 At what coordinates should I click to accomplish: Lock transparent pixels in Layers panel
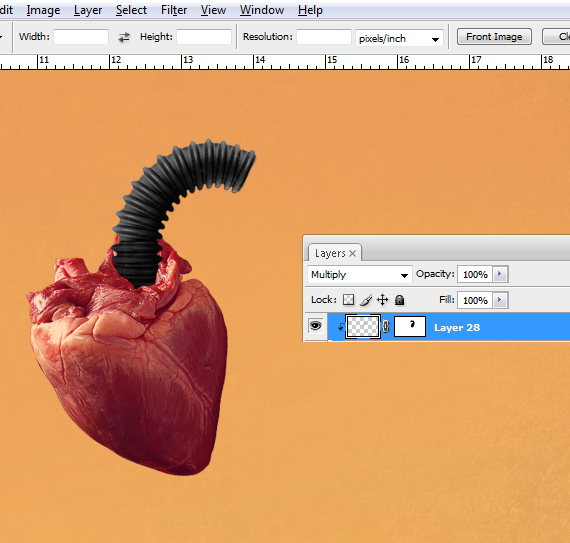(348, 300)
